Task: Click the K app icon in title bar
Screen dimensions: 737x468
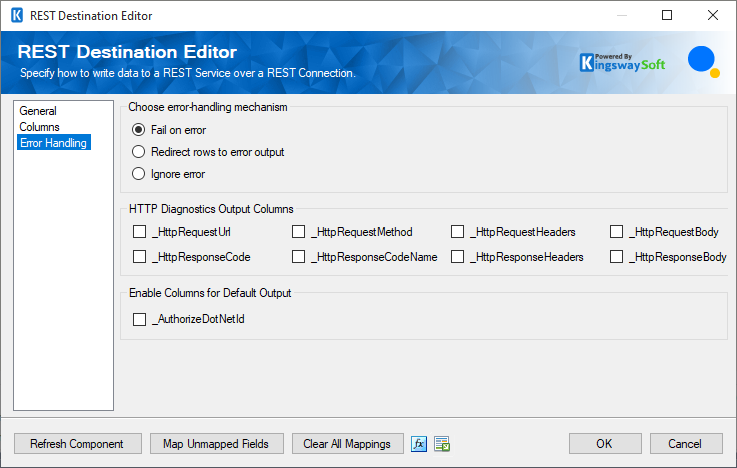Action: 17,16
